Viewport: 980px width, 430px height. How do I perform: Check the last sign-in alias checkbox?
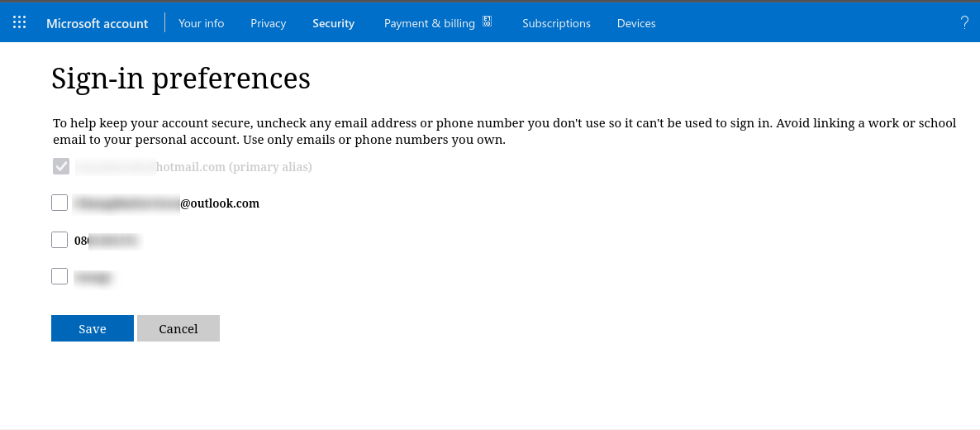click(x=59, y=276)
